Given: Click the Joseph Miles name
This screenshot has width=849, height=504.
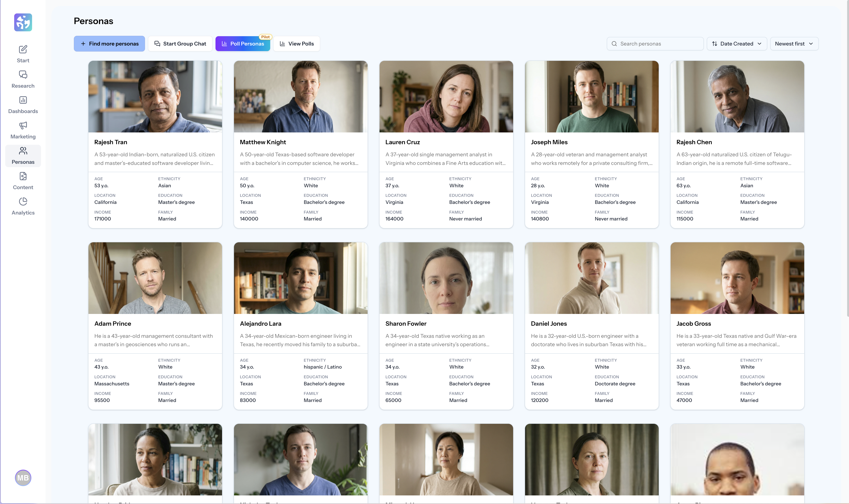Looking at the screenshot, I should (549, 142).
